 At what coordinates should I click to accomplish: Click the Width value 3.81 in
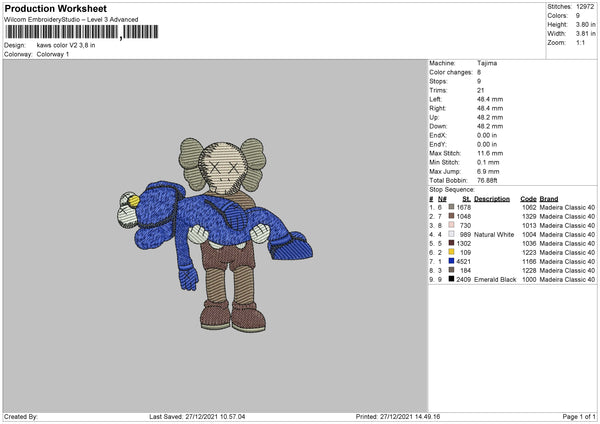point(586,34)
